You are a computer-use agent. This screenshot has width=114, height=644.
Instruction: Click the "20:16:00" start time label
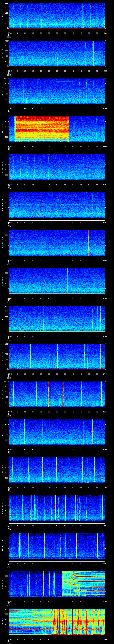tap(9, 374)
